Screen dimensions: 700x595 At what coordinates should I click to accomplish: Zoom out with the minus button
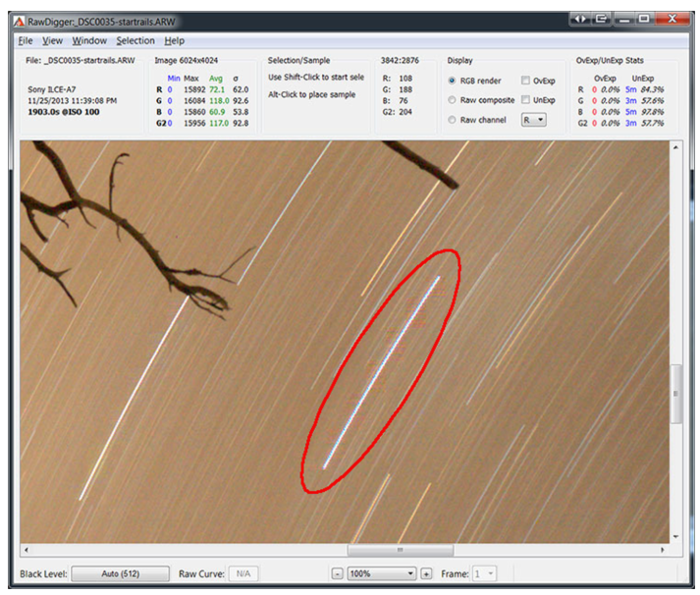[x=338, y=574]
